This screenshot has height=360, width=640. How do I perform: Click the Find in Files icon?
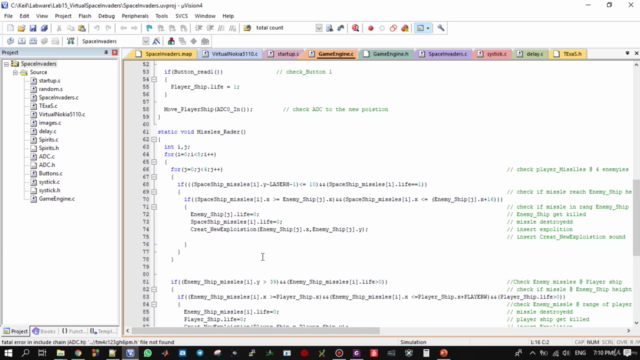247,28
